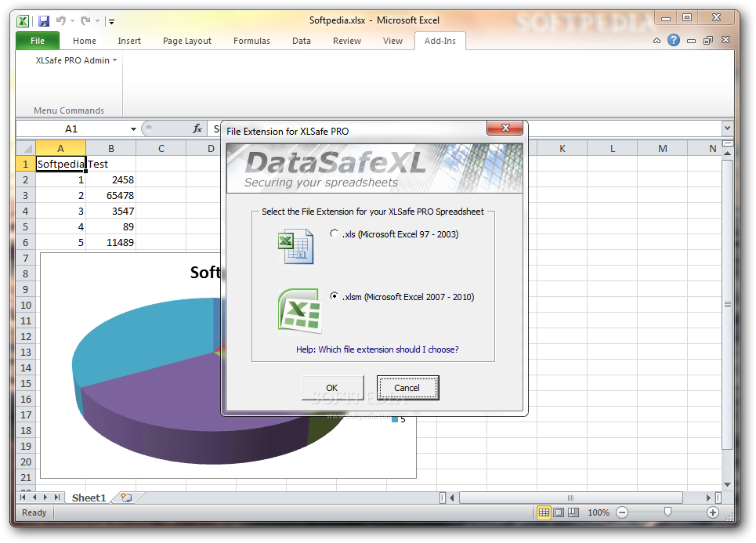Image resolution: width=756 pixels, height=543 pixels.
Task: Go to last sheet navigation arrow
Action: click(57, 498)
